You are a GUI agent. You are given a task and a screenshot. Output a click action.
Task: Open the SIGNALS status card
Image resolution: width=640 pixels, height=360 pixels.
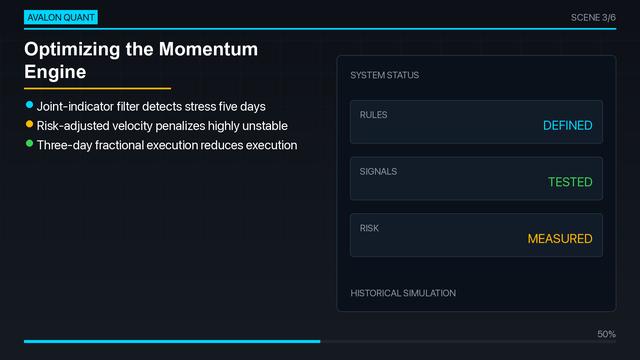pos(476,178)
